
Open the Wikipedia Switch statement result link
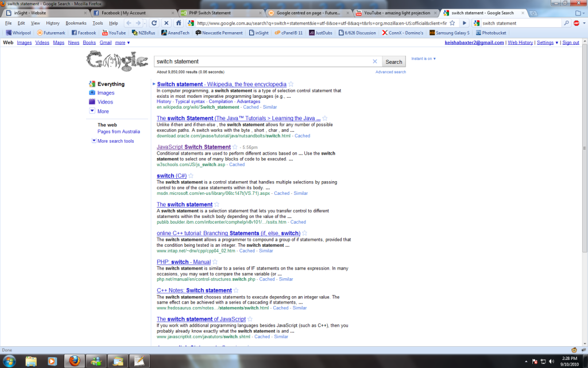pyautogui.click(x=222, y=84)
